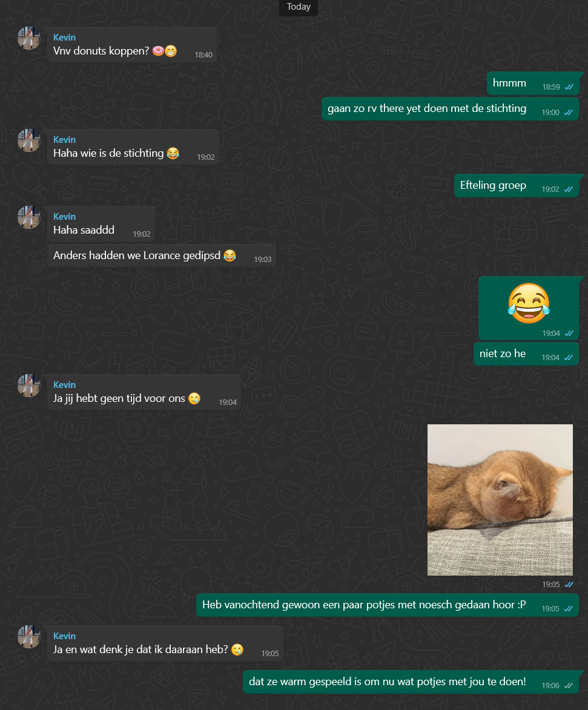Click the large laughing-crying emoji message
Image resolution: width=588 pixels, height=710 pixels.
[529, 308]
